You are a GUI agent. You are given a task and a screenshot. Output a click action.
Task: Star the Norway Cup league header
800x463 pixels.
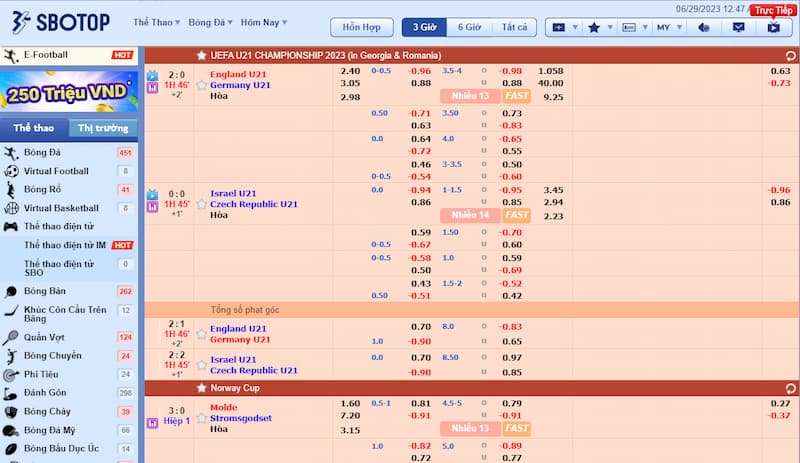[x=202, y=387]
